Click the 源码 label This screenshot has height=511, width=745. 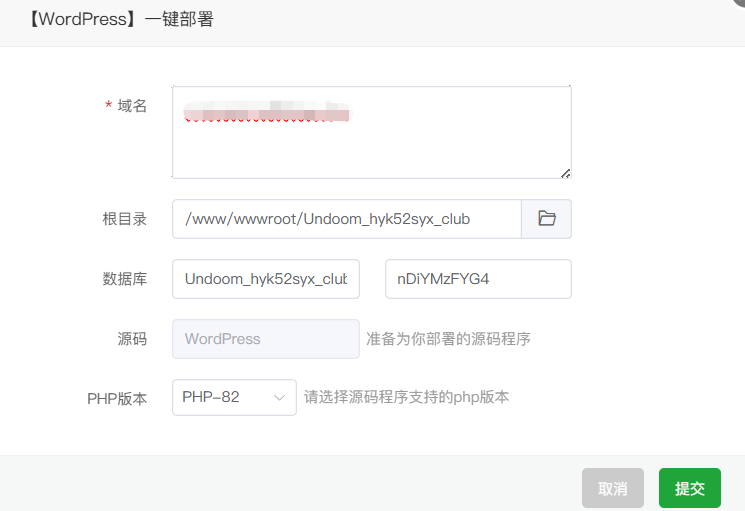tap(132, 339)
